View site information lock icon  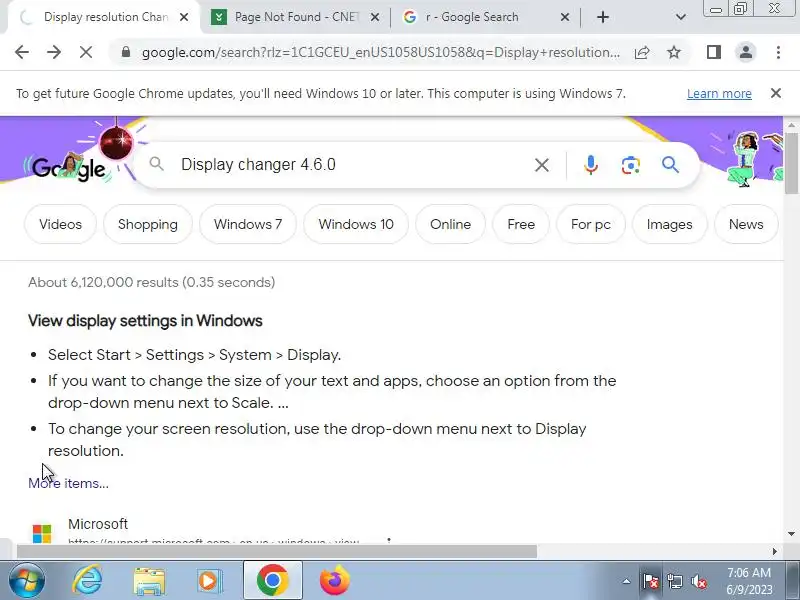126,52
